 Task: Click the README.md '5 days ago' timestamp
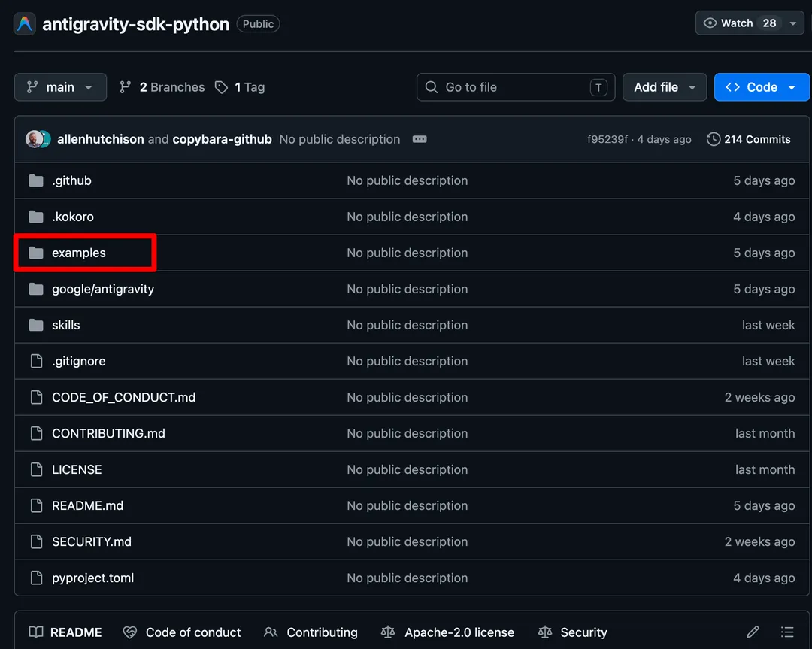click(764, 505)
